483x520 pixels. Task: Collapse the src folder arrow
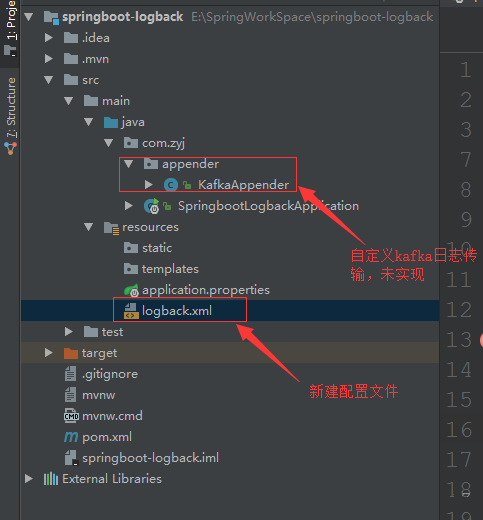(x=49, y=80)
